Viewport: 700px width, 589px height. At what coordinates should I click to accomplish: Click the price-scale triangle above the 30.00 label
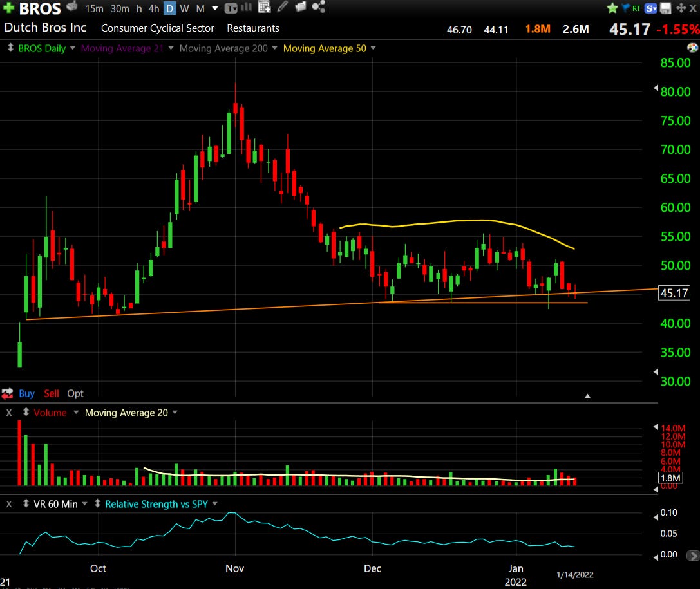pos(656,371)
